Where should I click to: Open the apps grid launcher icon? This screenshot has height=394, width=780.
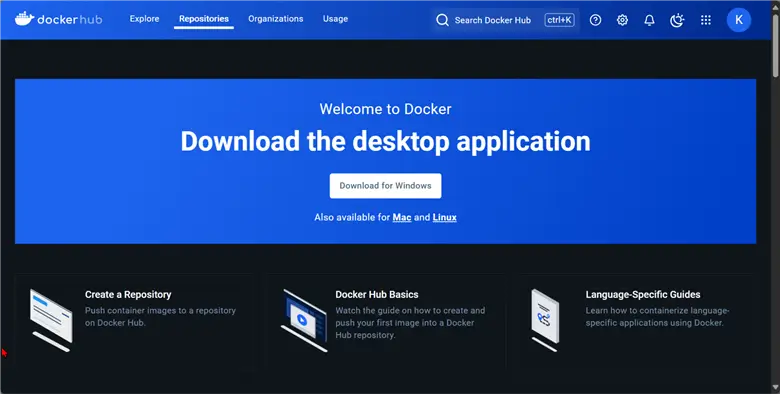pyautogui.click(x=705, y=20)
